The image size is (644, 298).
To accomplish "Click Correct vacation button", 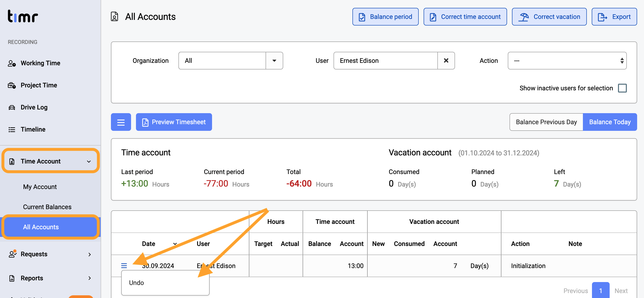I will (x=549, y=17).
